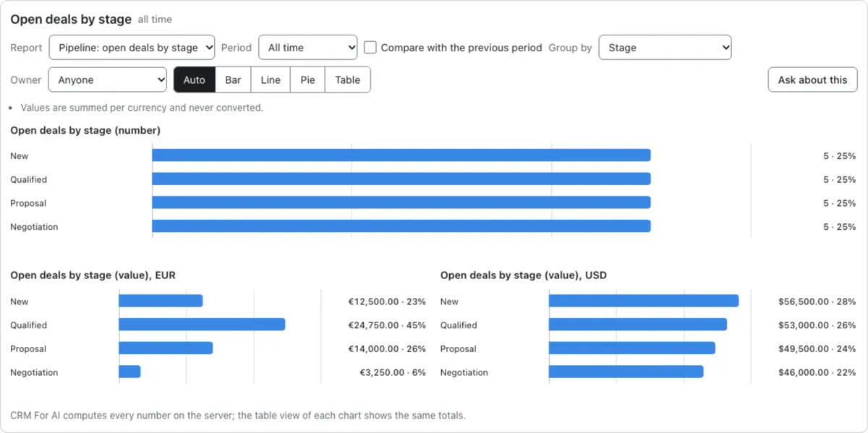Open the Group by Stage dropdown
Screen dimensions: 868x433
tap(665, 48)
